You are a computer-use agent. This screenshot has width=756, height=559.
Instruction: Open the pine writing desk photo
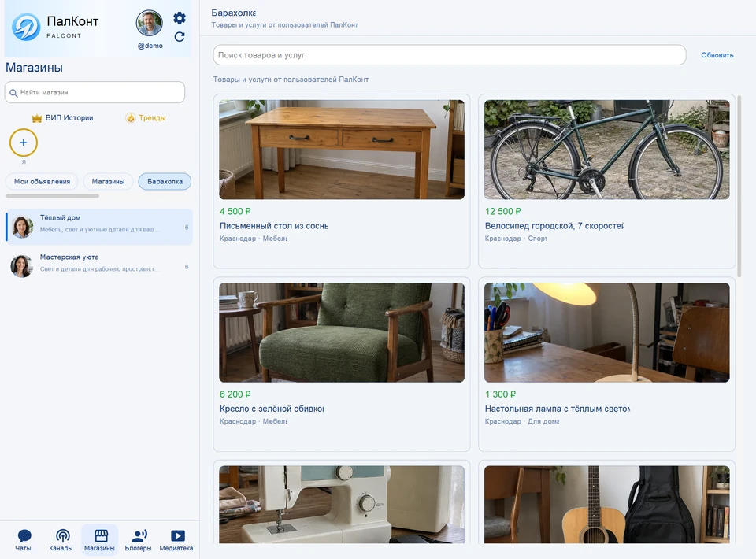(342, 150)
